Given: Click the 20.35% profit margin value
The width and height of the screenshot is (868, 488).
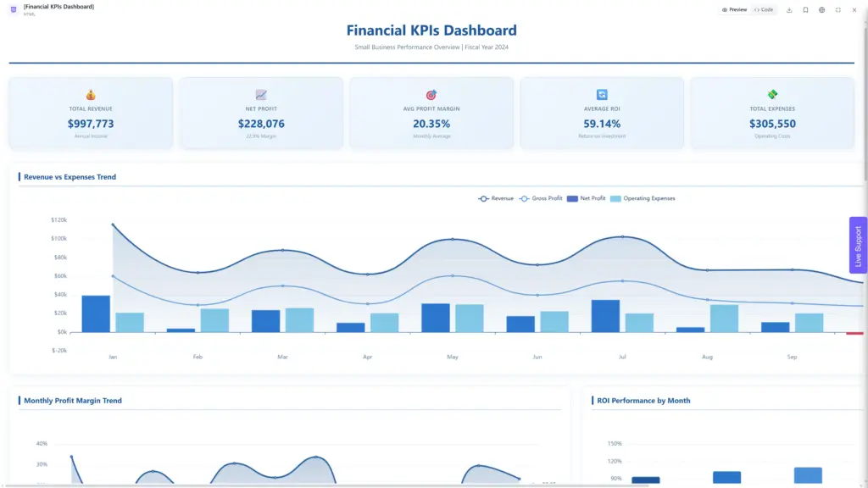Looking at the screenshot, I should [x=431, y=124].
